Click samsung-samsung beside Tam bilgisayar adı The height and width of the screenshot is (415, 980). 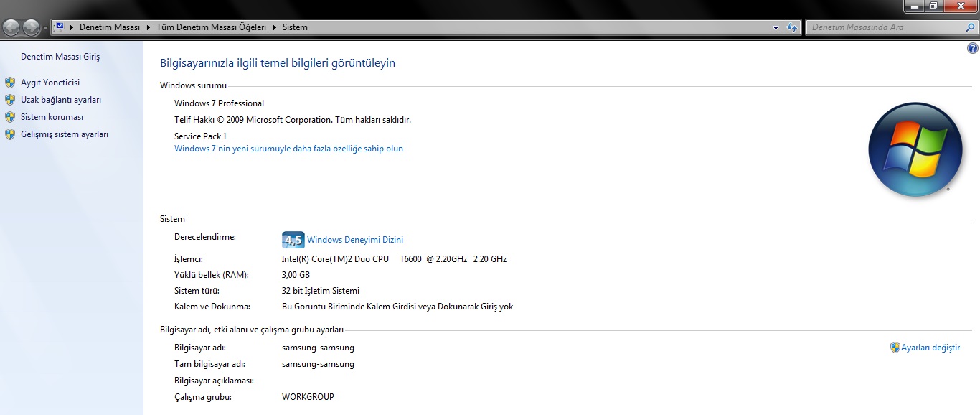318,364
